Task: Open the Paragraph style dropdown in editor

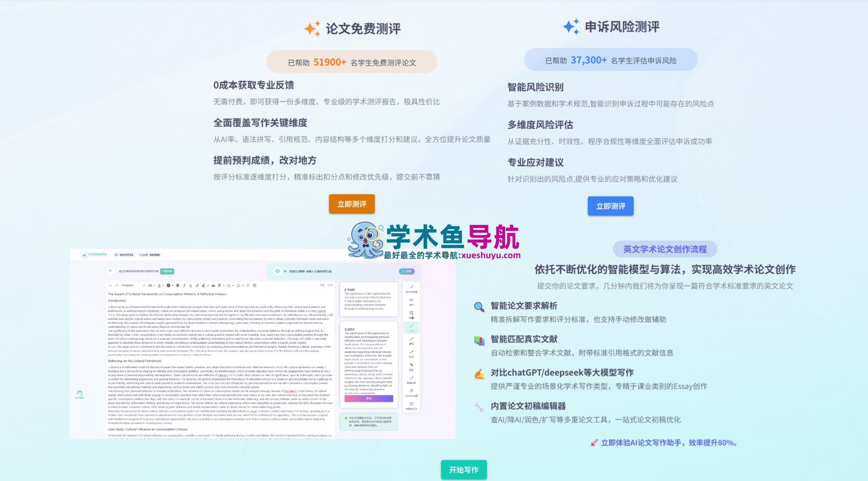Action: coord(133,285)
